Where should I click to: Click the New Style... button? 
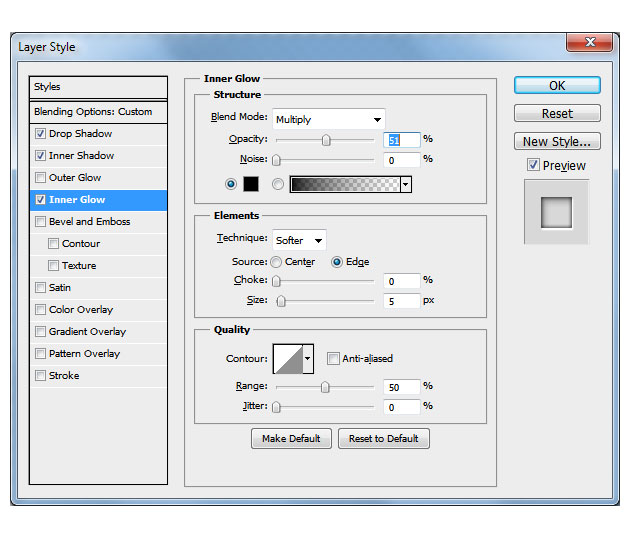coord(557,141)
